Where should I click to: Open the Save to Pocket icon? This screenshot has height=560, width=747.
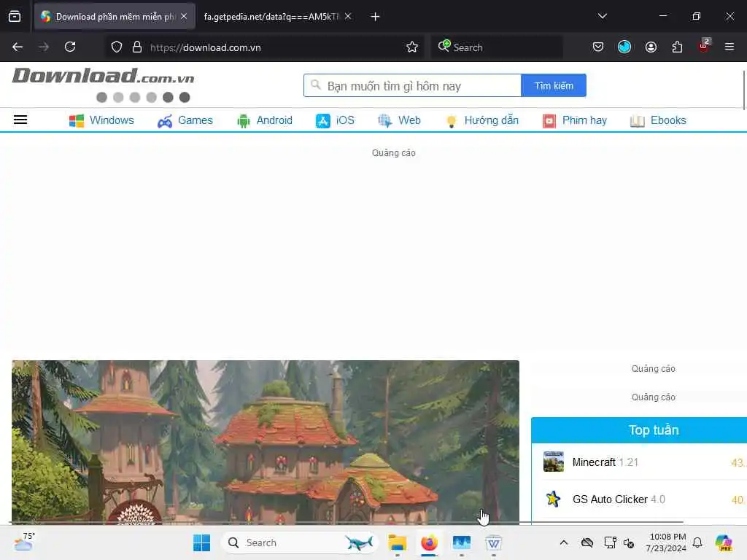[x=598, y=47]
